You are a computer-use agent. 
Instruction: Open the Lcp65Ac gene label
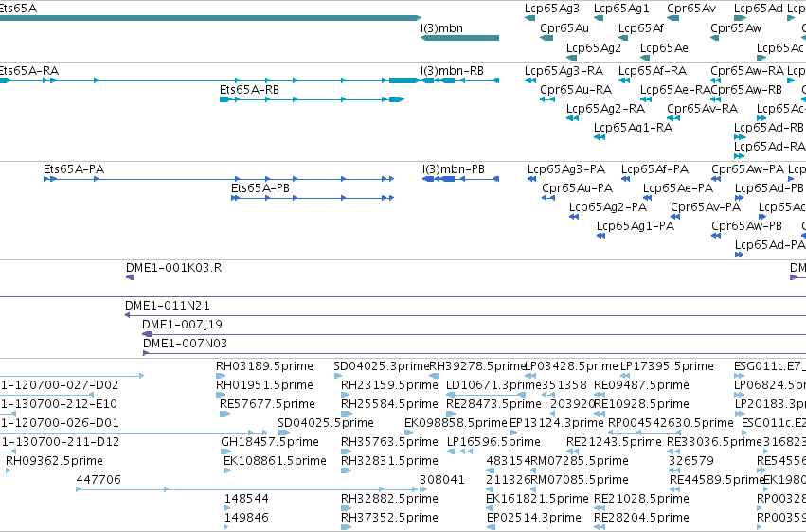(779, 47)
